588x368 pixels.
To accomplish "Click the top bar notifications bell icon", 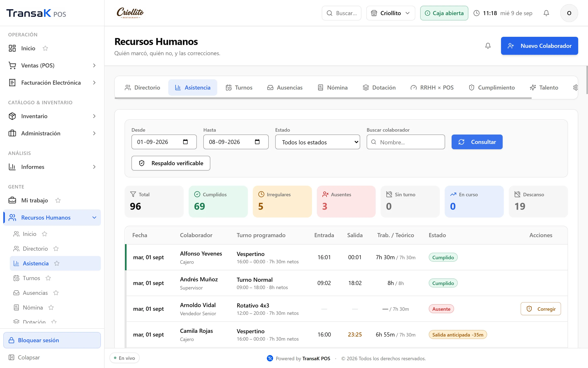I will click(x=546, y=13).
